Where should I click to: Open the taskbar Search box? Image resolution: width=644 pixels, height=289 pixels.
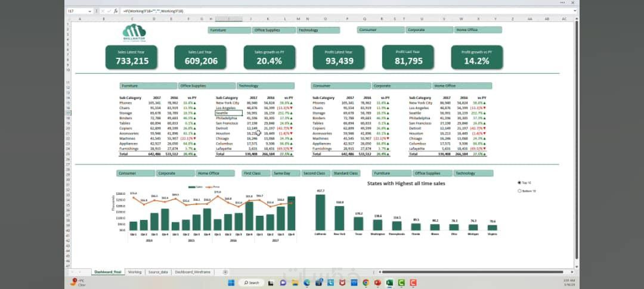point(252,282)
